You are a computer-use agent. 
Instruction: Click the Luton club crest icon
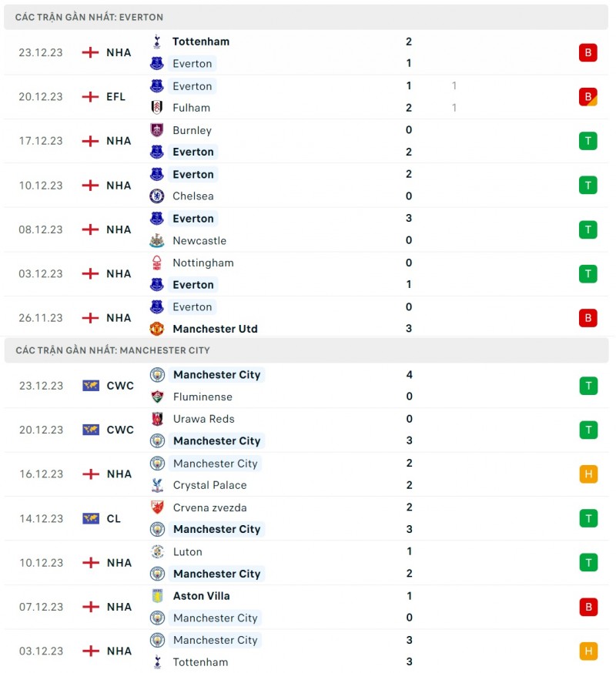(157, 552)
